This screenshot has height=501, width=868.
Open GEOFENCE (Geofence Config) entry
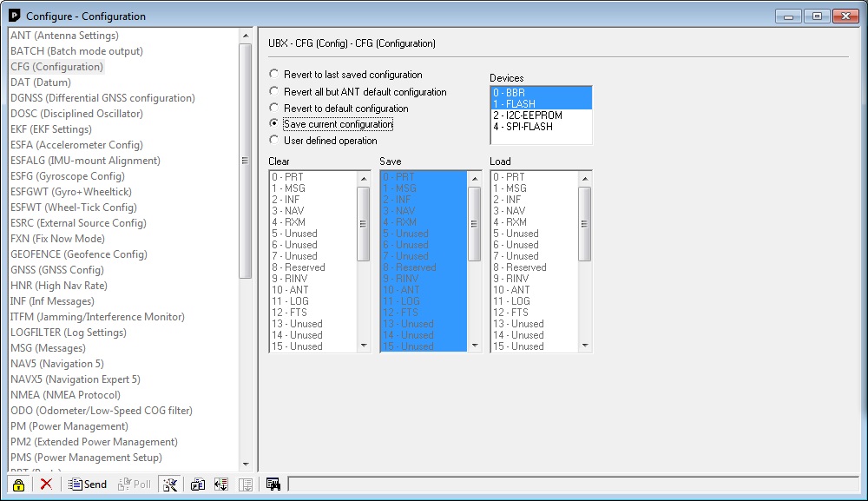[79, 254]
